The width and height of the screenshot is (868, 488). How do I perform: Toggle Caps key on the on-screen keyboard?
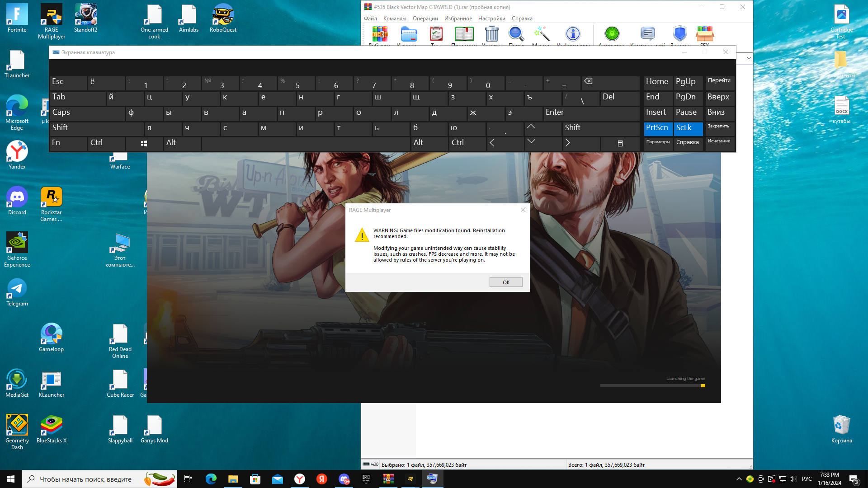point(87,113)
